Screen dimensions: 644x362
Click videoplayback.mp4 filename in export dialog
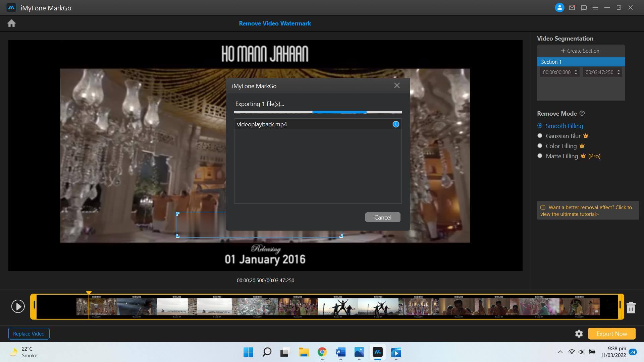point(261,124)
